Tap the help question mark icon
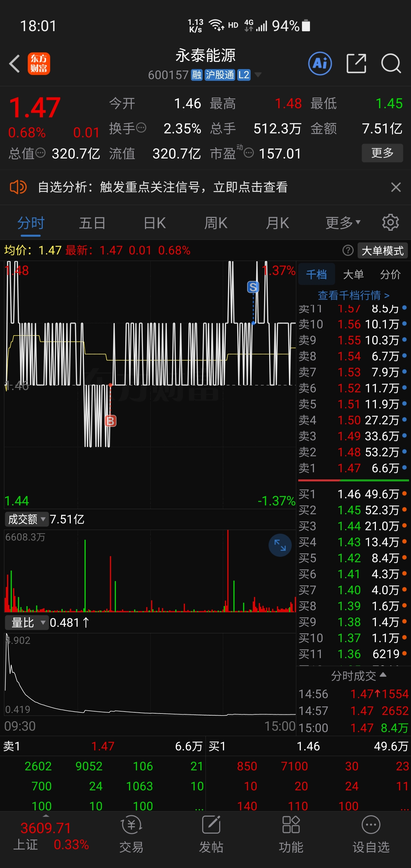 point(348,250)
